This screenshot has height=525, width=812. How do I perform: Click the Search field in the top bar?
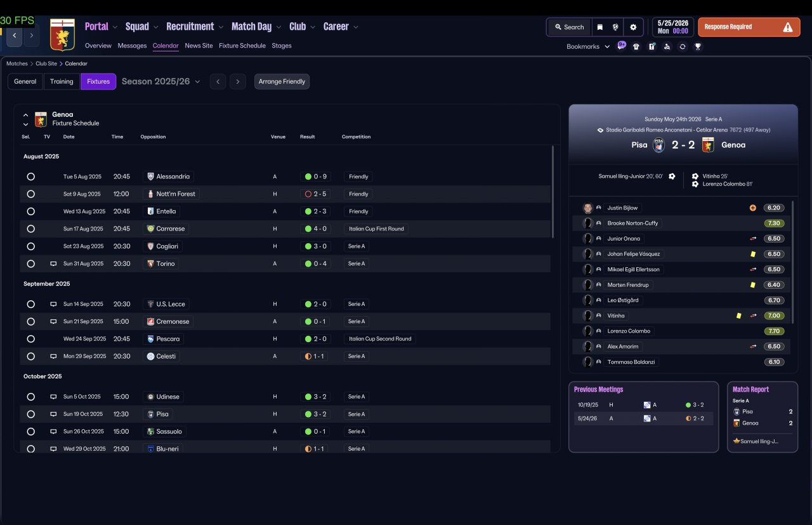569,27
